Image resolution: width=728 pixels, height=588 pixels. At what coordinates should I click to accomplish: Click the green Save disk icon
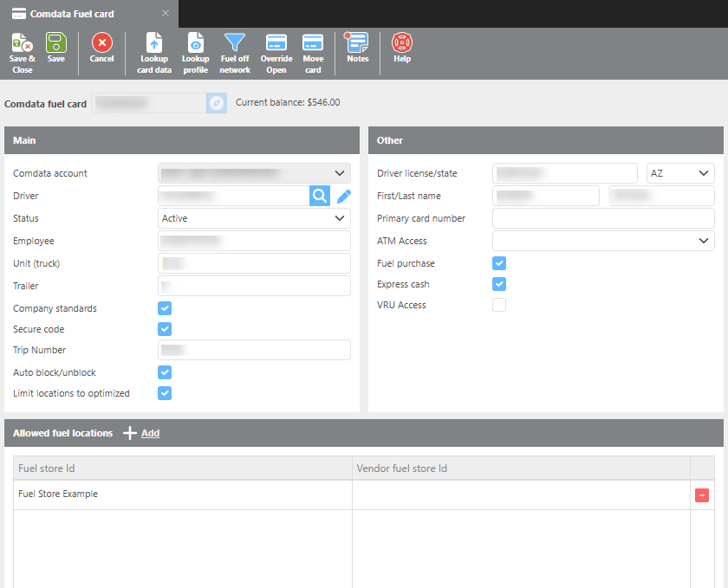pos(55,42)
